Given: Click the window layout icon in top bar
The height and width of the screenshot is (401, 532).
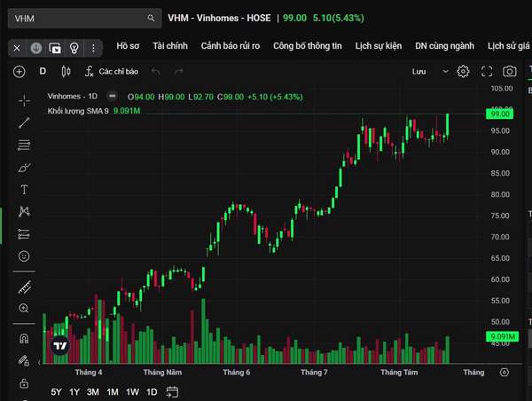Looking at the screenshot, I should pos(55,48).
